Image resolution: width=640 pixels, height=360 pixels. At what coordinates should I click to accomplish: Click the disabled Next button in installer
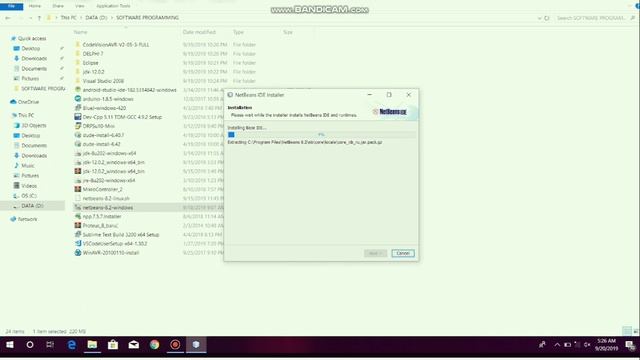(375, 253)
